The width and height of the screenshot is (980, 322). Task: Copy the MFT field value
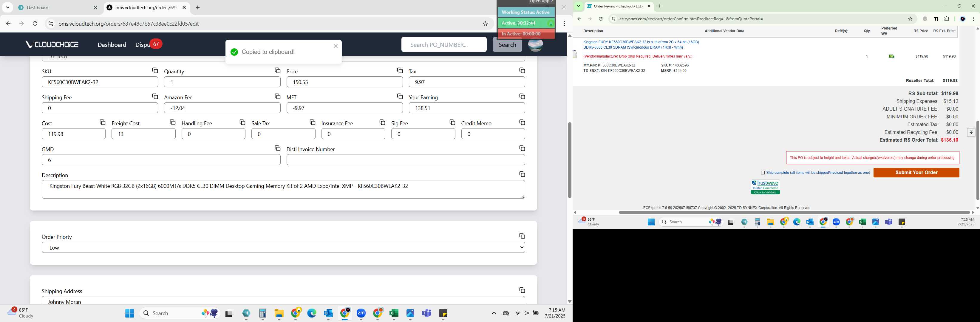(x=399, y=97)
